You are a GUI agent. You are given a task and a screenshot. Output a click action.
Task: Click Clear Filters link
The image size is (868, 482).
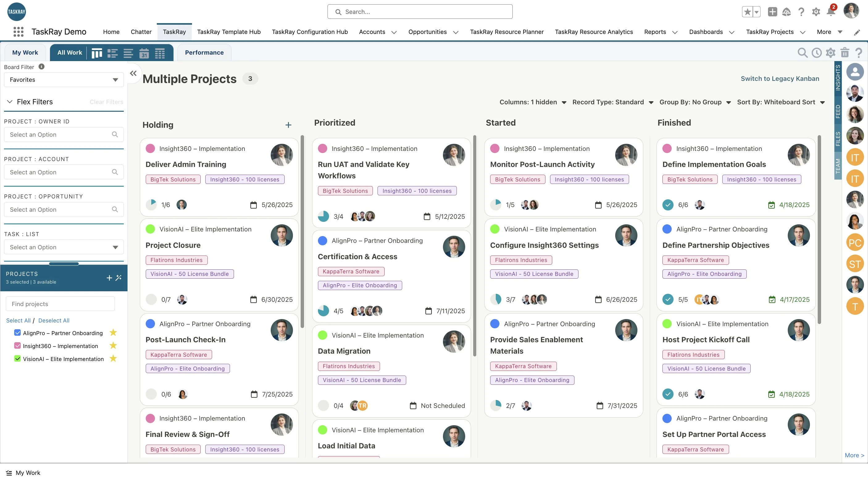click(x=106, y=102)
